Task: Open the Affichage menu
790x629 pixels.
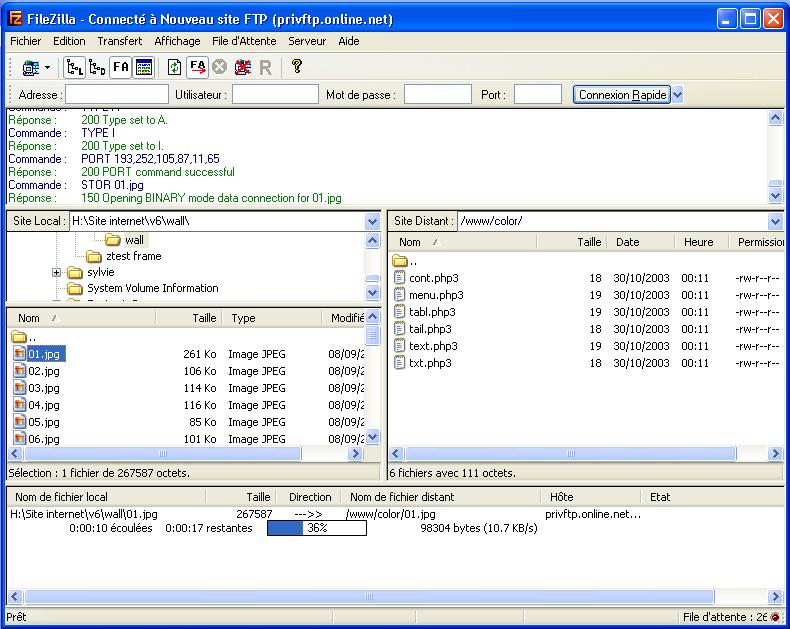Action: coord(177,41)
